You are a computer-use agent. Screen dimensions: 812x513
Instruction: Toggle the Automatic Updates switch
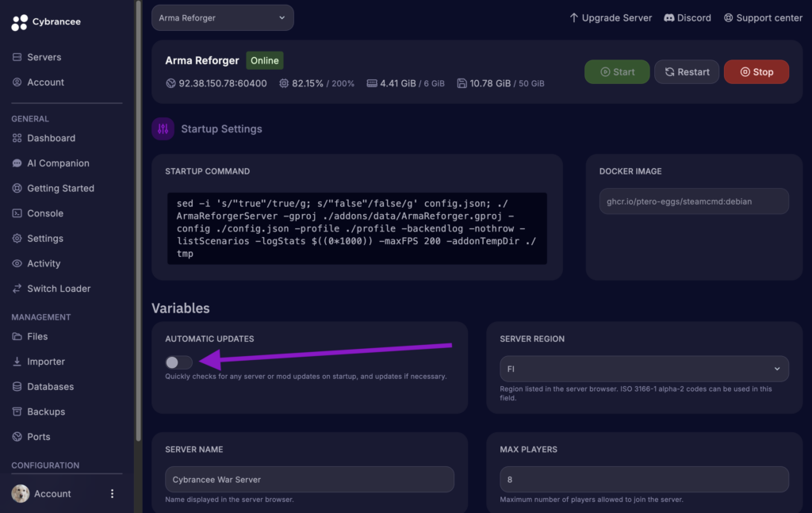coord(178,362)
